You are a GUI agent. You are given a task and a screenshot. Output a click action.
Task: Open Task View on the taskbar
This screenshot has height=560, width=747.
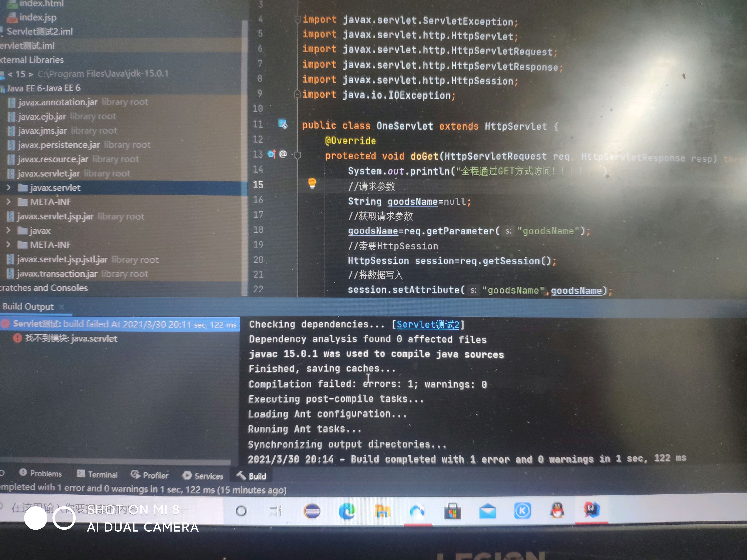point(275,511)
